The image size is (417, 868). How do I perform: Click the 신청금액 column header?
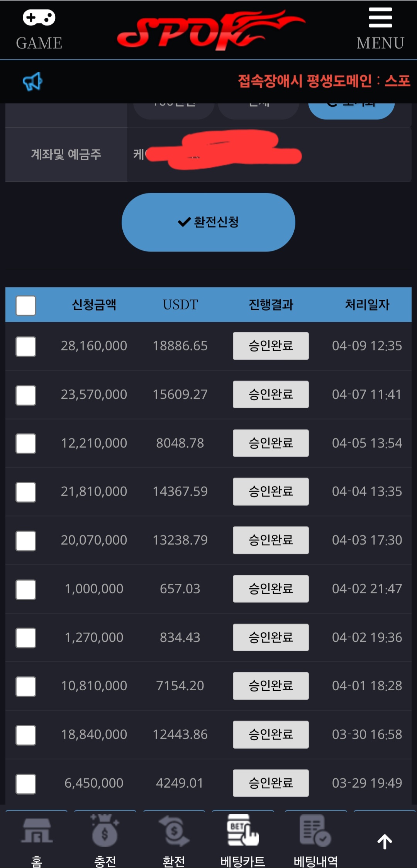[94, 305]
